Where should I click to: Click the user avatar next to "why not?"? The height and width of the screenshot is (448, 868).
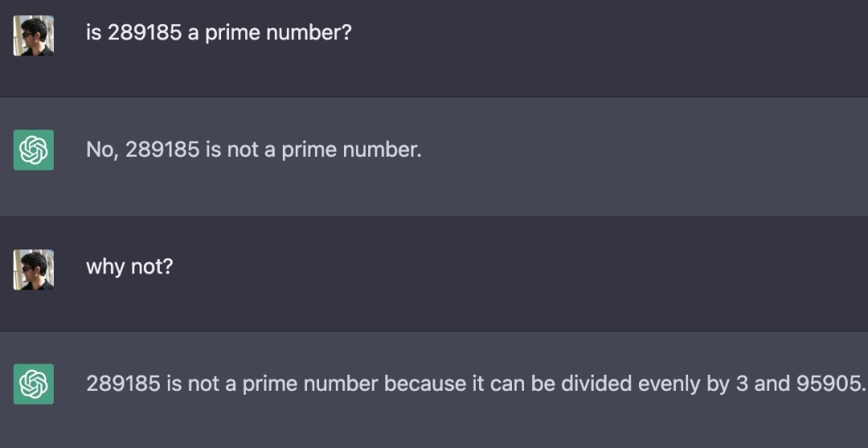tap(34, 269)
